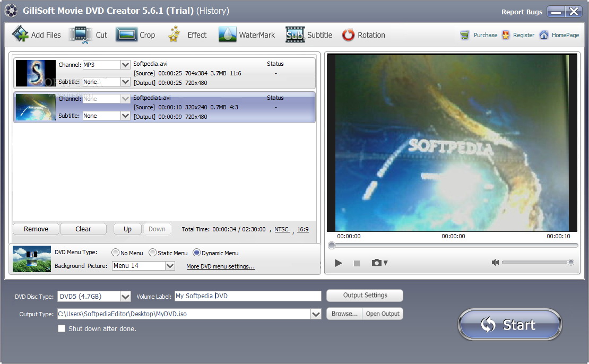Viewport: 589px width, 364px height.
Task: Expand Subtitle dropdown for Softpedia1.avi
Action: click(125, 116)
